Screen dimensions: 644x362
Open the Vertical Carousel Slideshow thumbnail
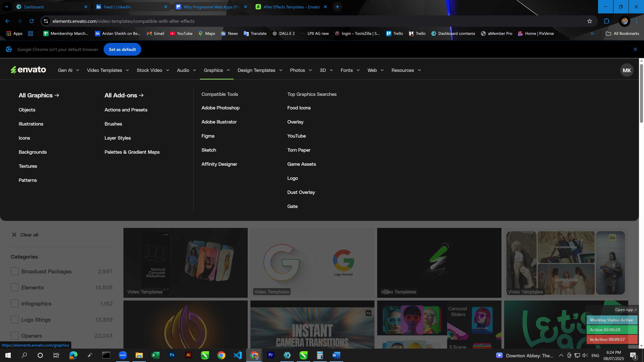tap(185, 263)
